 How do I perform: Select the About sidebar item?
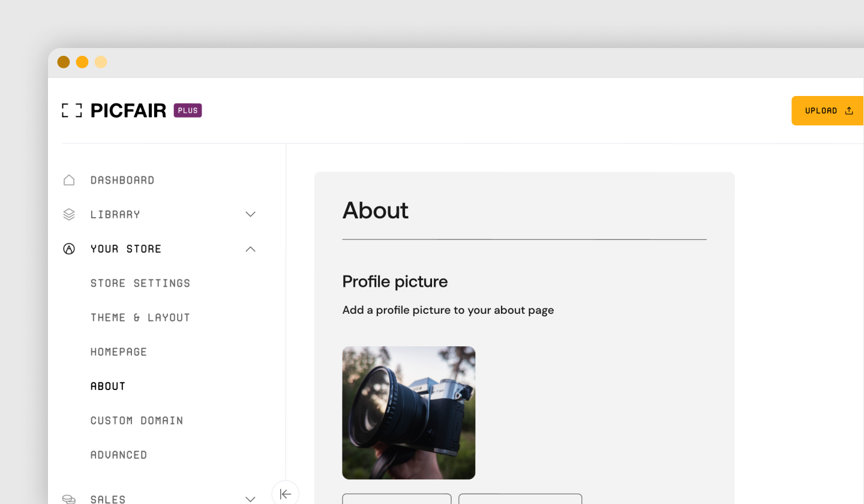tap(108, 386)
